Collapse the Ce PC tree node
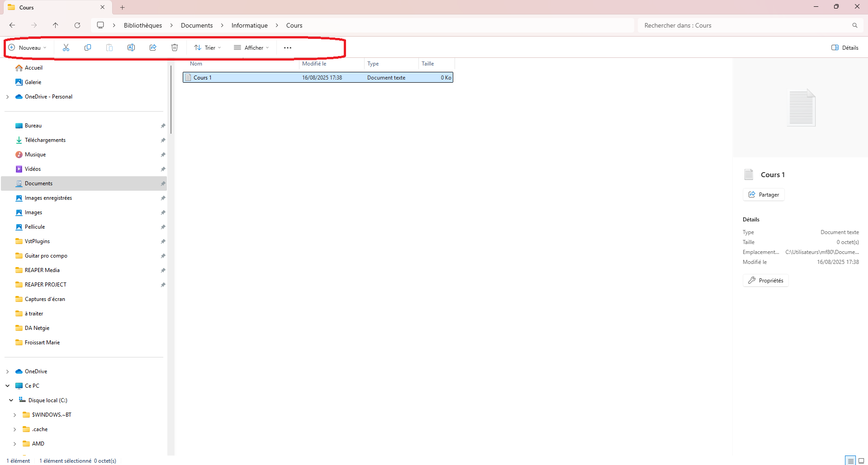Screen dimensions: 868x465 (8, 386)
